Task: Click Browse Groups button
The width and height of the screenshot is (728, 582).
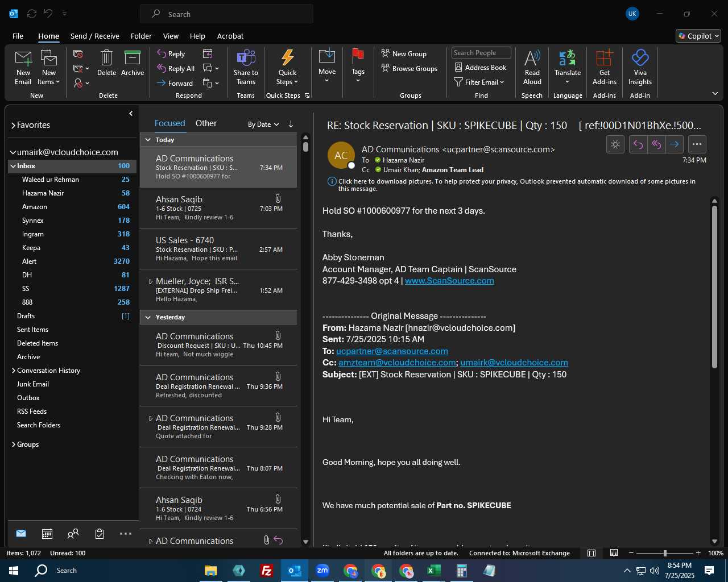Action: [x=409, y=68]
